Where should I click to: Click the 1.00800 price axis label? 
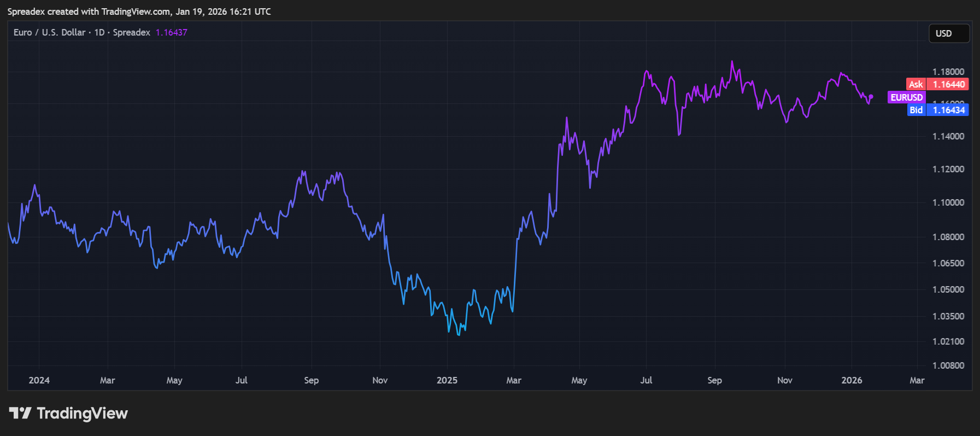click(948, 365)
